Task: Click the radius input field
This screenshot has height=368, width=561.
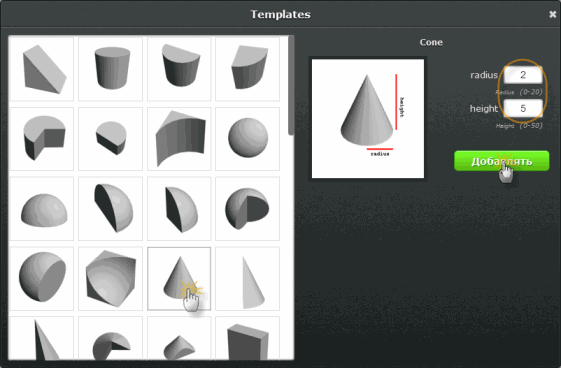Action: pyautogui.click(x=523, y=75)
